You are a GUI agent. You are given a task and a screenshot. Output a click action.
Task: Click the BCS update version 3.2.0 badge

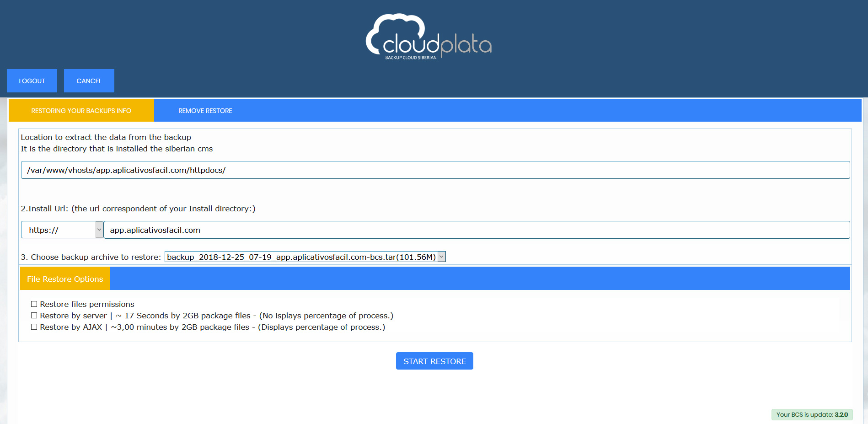812,414
